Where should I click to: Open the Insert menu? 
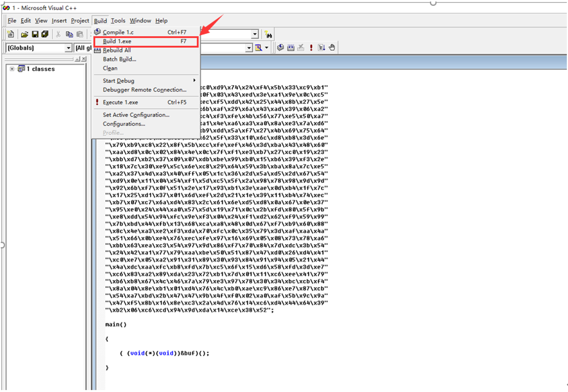click(x=59, y=20)
